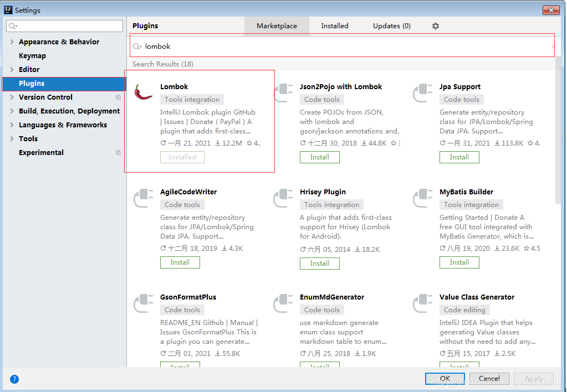Install the AgileCodeWriter plugin

180,262
